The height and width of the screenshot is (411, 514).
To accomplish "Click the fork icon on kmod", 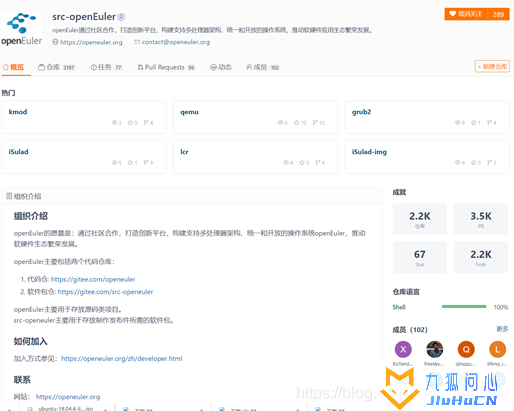I will click(x=146, y=123).
